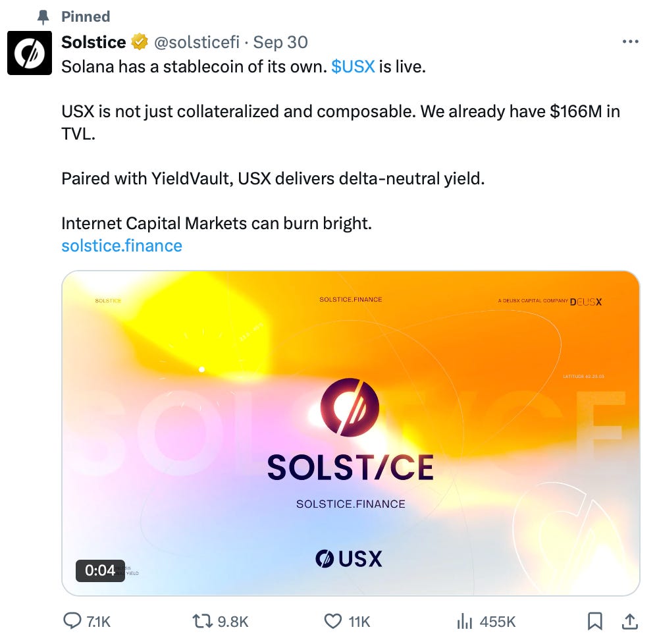Click the $USX cashtag link
Image resolution: width=657 pixels, height=644 pixels.
pyautogui.click(x=353, y=67)
